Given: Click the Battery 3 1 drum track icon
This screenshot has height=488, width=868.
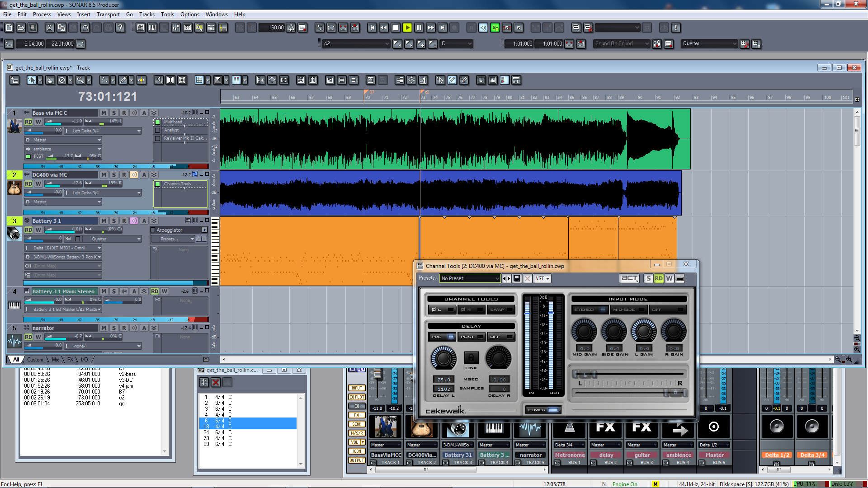Looking at the screenshot, I should [x=14, y=234].
